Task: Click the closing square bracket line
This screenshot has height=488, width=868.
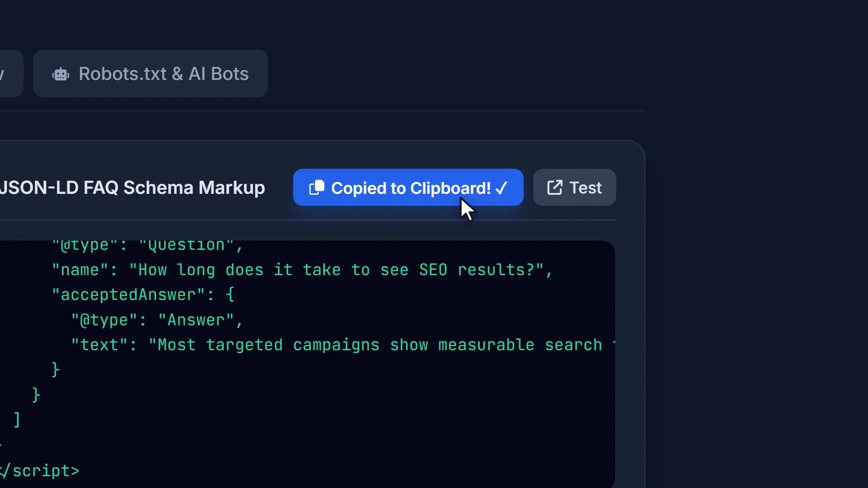Action: pos(17,420)
